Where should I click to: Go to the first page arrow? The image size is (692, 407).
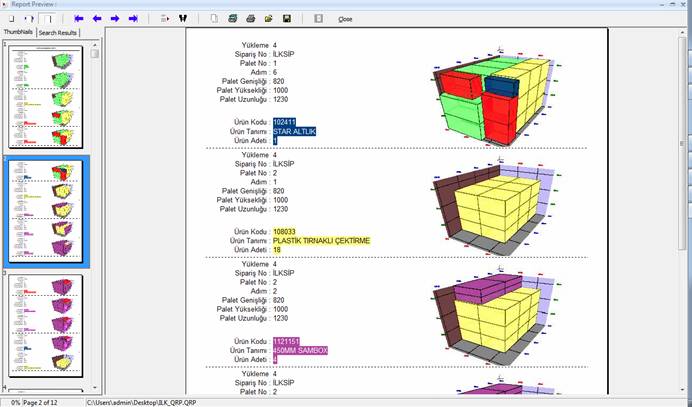(79, 18)
